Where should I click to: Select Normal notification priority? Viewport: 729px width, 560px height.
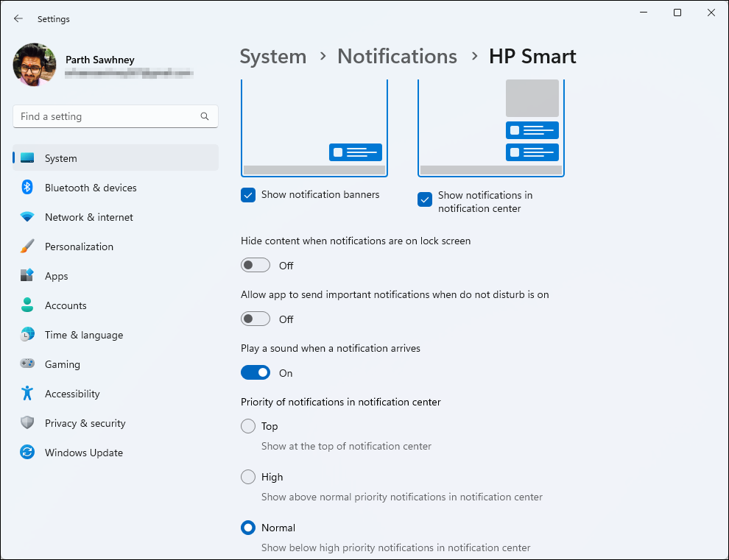pos(248,527)
